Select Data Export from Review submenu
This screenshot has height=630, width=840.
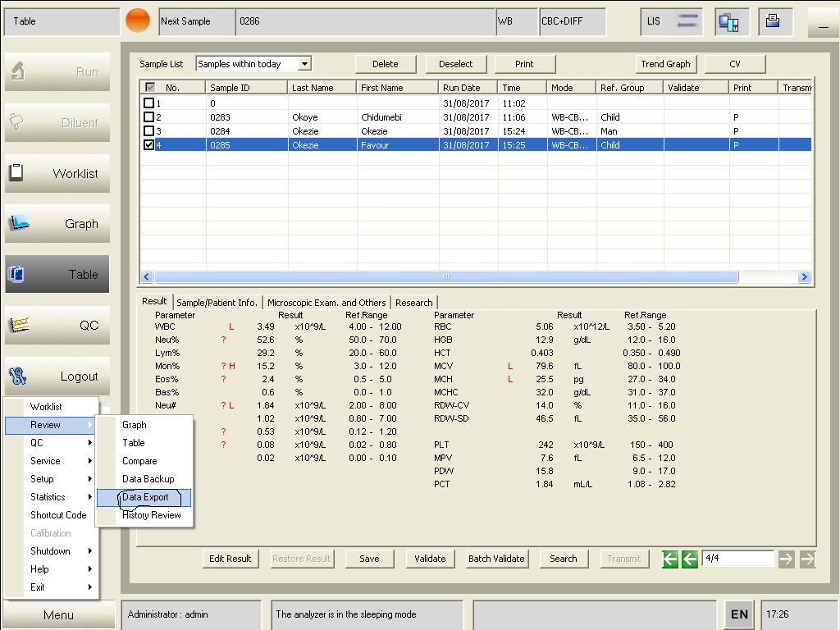[144, 497]
